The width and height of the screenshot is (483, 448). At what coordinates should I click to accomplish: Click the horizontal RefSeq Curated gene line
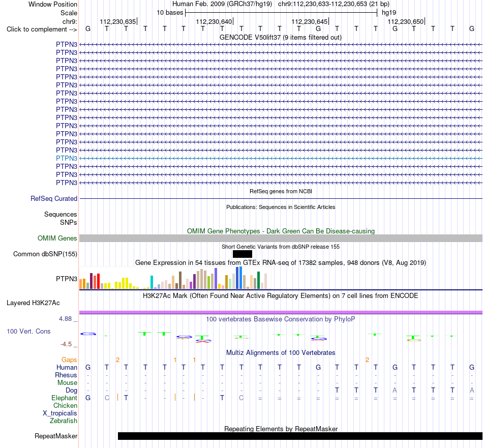[x=281, y=199]
